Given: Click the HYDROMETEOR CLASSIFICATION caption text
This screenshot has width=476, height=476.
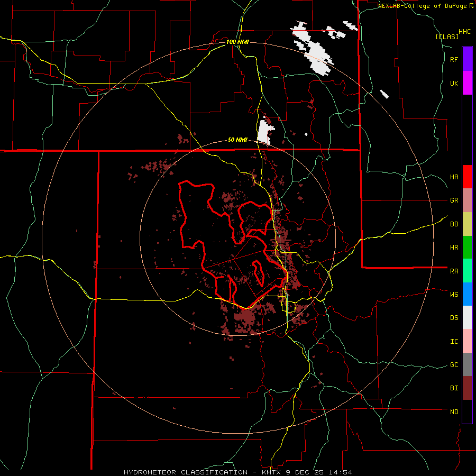Looking at the screenshot, I should click(186, 472).
